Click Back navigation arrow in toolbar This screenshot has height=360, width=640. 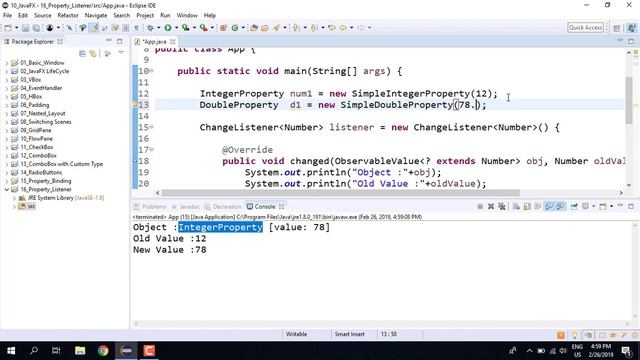click(343, 28)
